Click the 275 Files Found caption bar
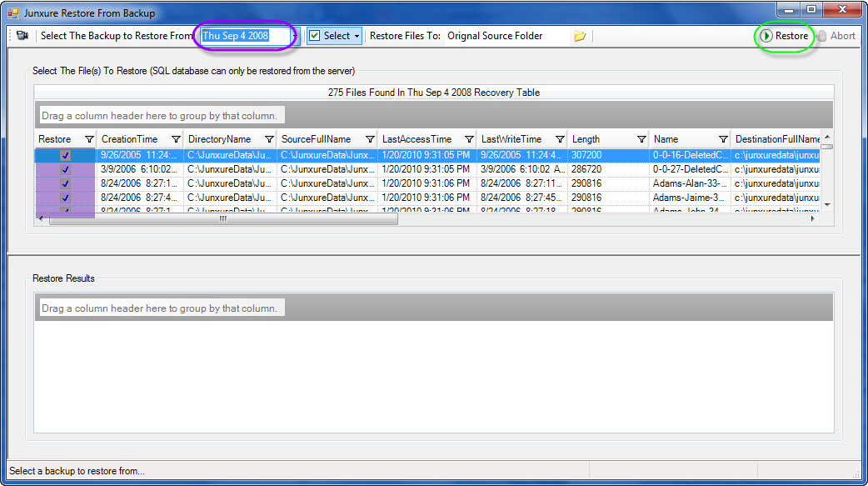This screenshot has width=868, height=486. click(434, 93)
